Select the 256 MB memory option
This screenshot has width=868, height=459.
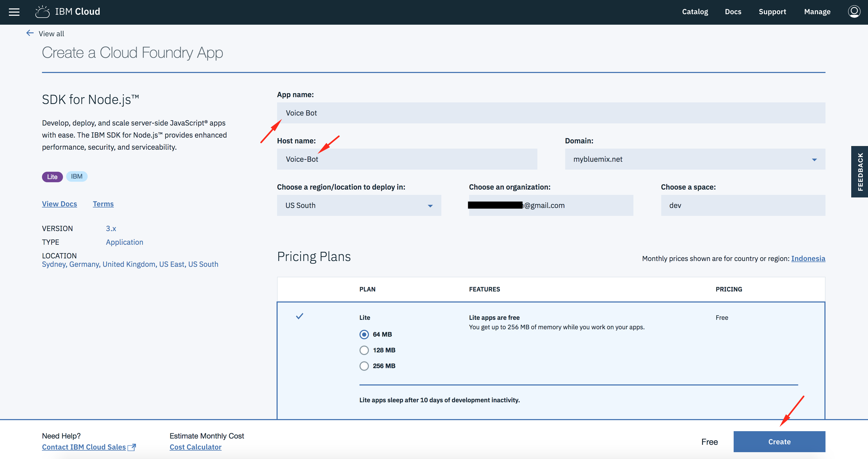pyautogui.click(x=364, y=366)
